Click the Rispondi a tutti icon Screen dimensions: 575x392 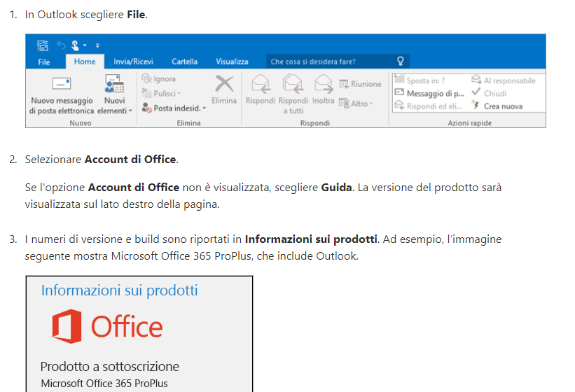pyautogui.click(x=293, y=83)
